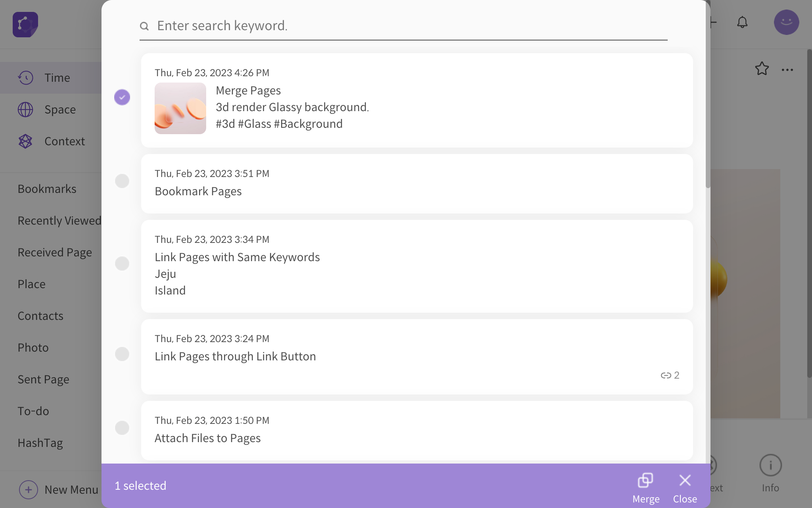Tick the Attach Files to Pages checkbox
The height and width of the screenshot is (508, 812).
coord(122,428)
